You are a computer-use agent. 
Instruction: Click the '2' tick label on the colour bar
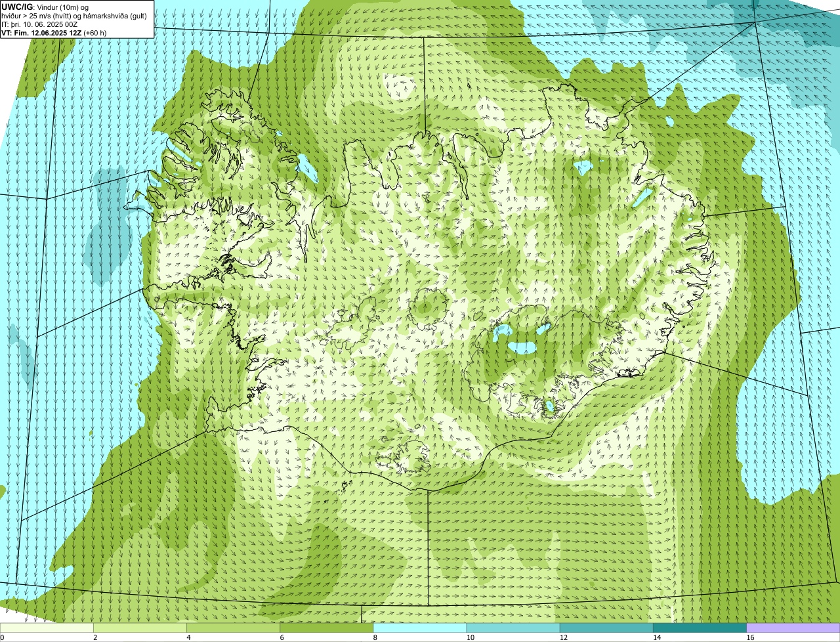[x=95, y=637]
